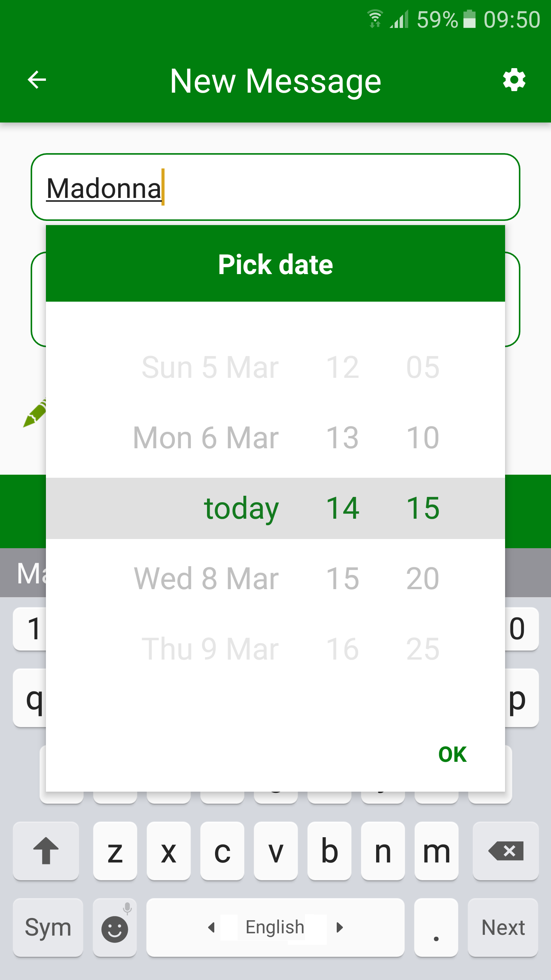Open settings gear icon
The height and width of the screenshot is (980, 551).
click(514, 80)
